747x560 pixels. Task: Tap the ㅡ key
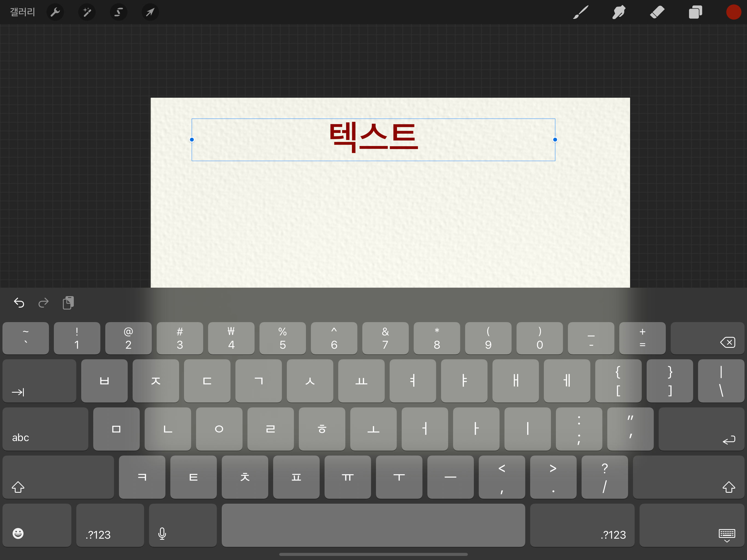pyautogui.click(x=451, y=477)
